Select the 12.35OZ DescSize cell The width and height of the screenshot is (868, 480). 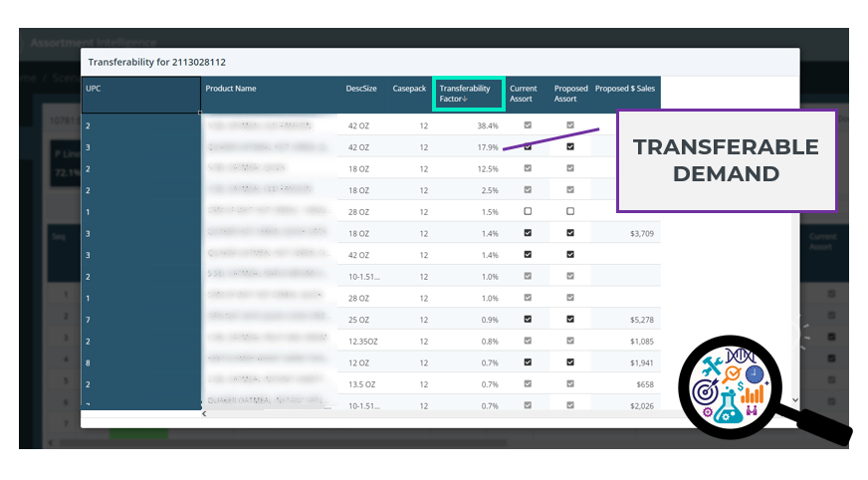click(x=363, y=341)
